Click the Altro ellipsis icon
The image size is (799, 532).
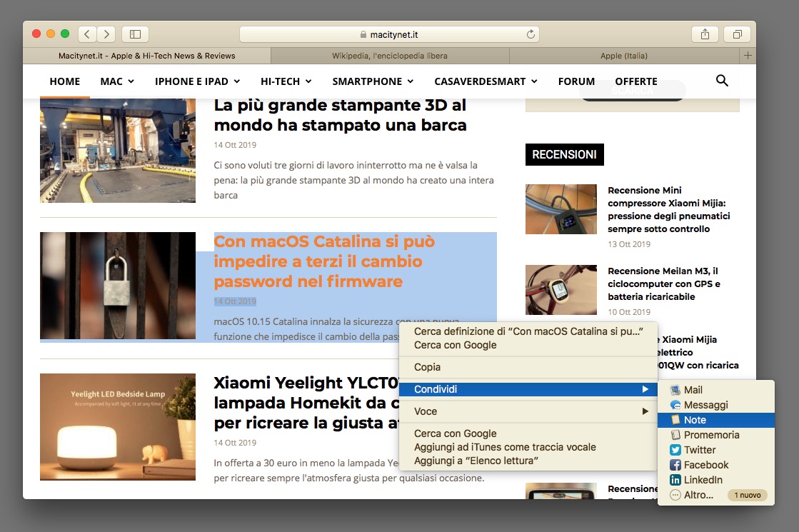pos(675,495)
